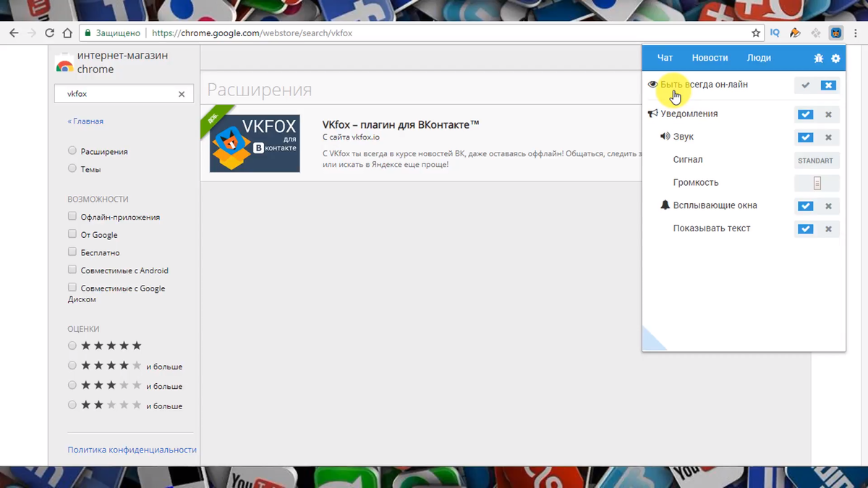This screenshot has height=488, width=868.
Task: Enable Всплывающие окна with the checkmark
Action: point(806,206)
